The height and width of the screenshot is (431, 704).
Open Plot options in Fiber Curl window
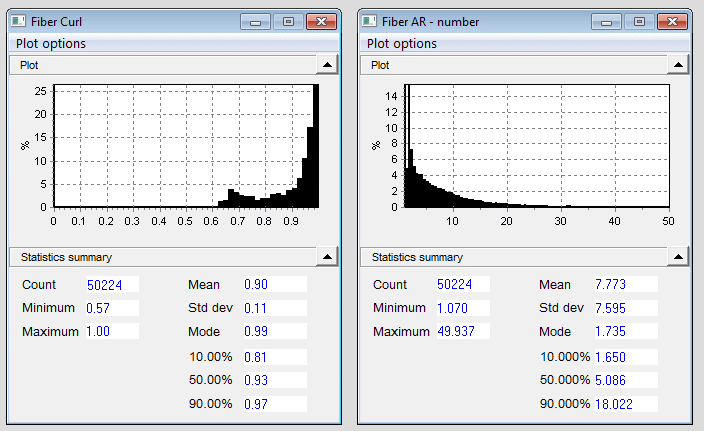coord(50,43)
